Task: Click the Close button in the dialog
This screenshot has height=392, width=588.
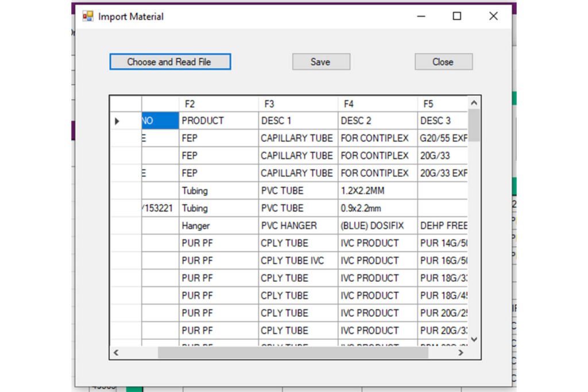Action: point(443,62)
